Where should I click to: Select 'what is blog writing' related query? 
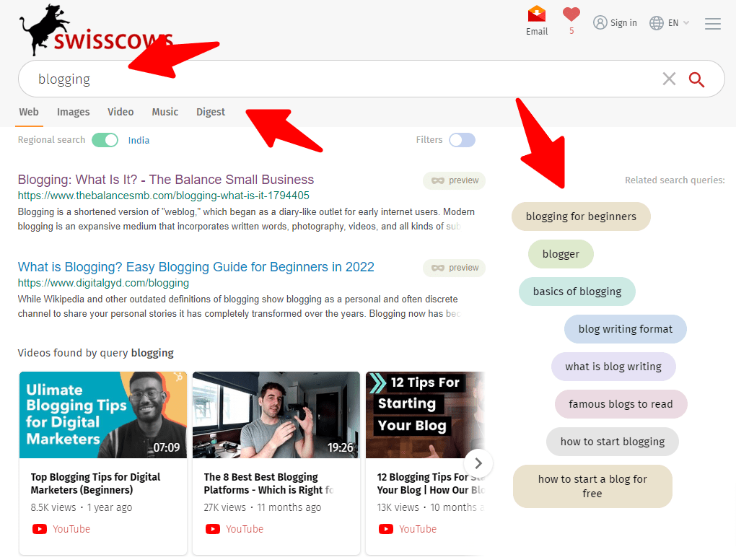[x=613, y=367]
